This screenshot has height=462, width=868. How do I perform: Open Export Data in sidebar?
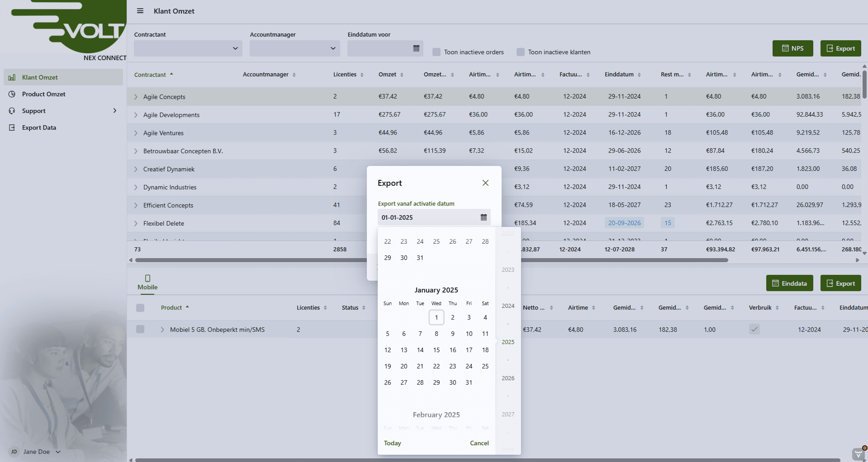(x=39, y=128)
